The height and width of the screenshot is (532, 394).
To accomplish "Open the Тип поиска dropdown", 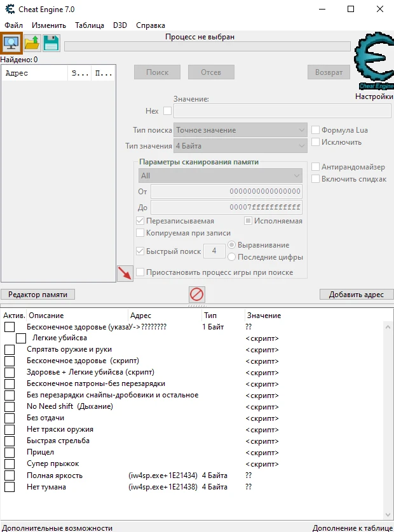I will point(240,130).
